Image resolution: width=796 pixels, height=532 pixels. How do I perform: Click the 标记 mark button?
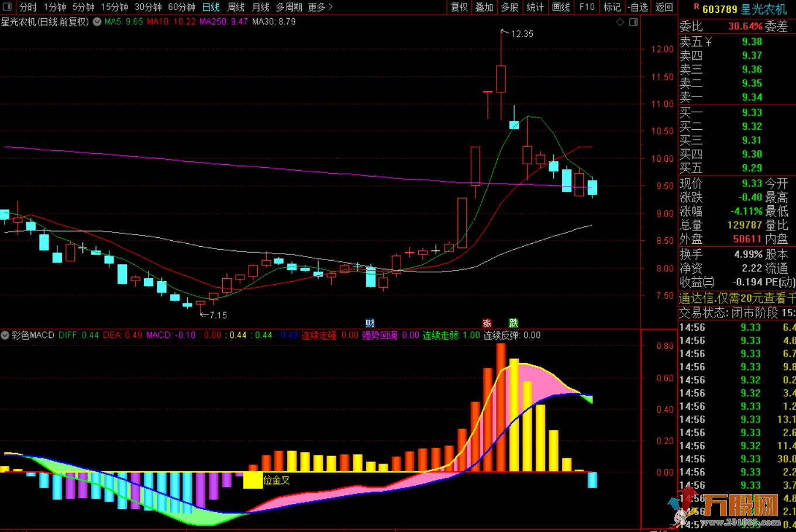[612, 7]
